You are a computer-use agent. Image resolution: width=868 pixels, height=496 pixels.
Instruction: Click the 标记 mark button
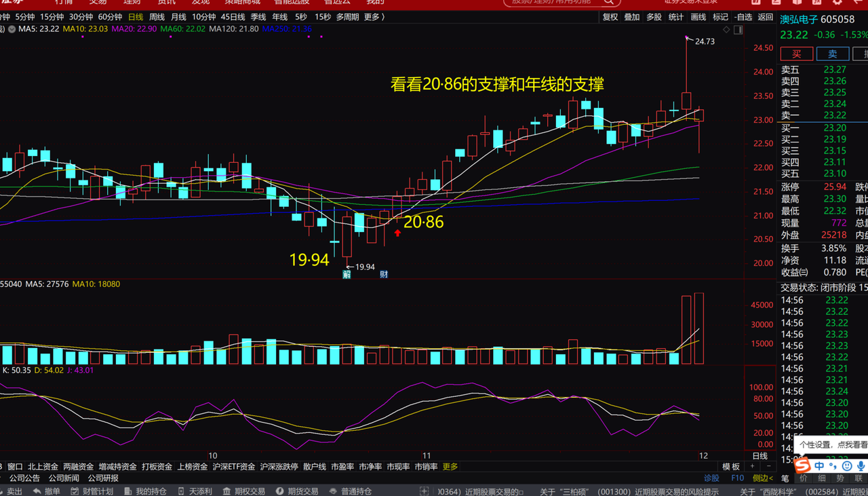(721, 17)
